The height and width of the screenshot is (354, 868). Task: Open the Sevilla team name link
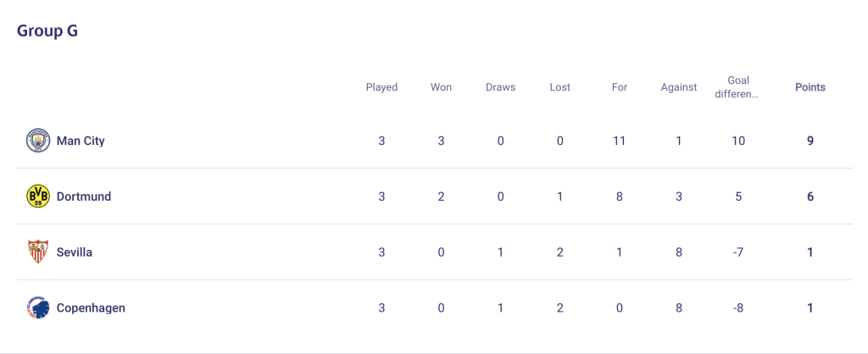click(x=75, y=252)
